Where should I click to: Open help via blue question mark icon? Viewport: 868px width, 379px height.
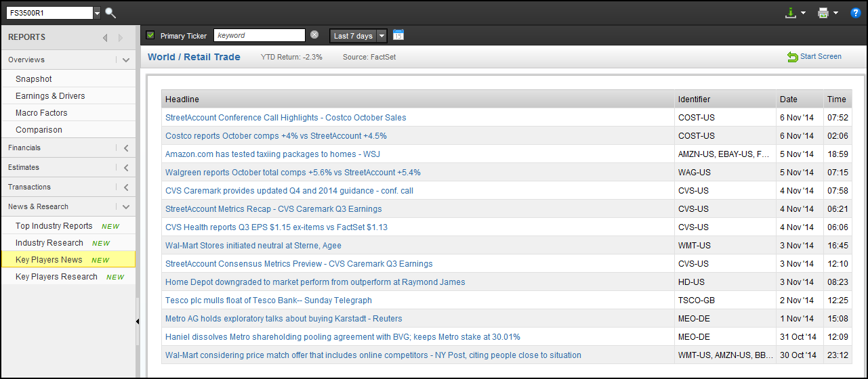pyautogui.click(x=855, y=13)
